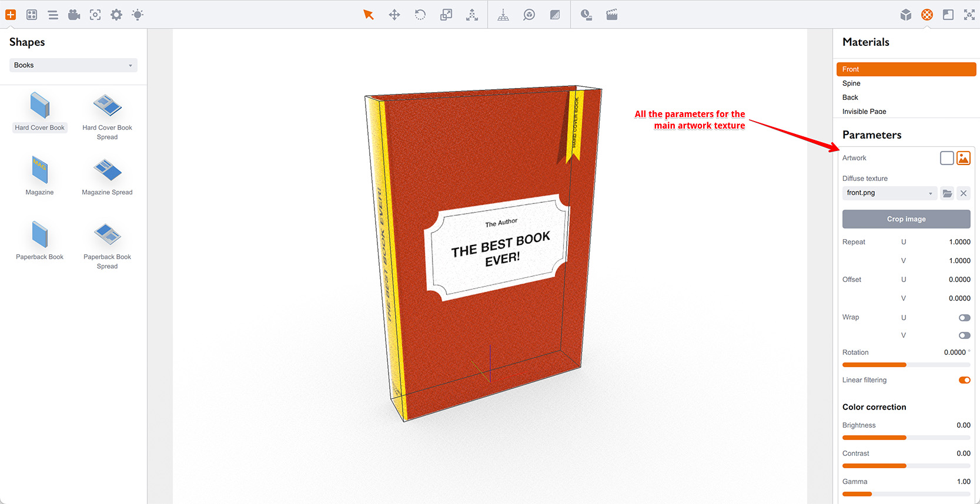Expand the front.png diffuse texture dropdown
The width and height of the screenshot is (980, 504).
point(889,193)
